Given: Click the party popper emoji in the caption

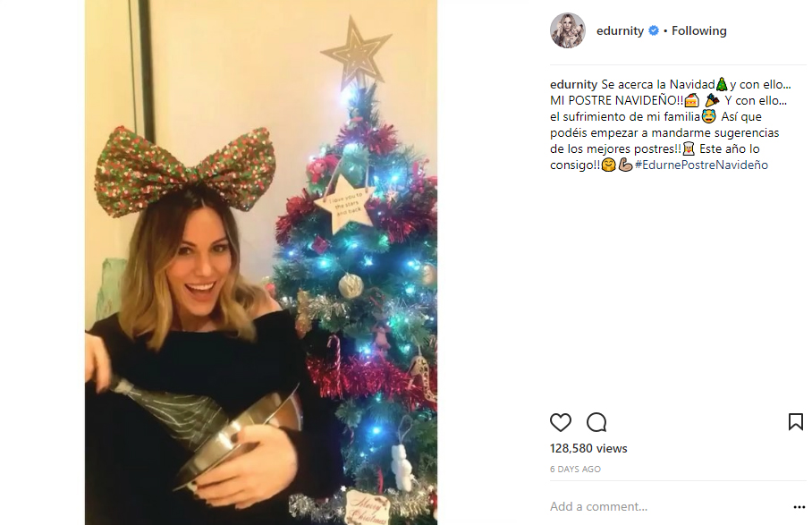Looking at the screenshot, I should pos(712,100).
